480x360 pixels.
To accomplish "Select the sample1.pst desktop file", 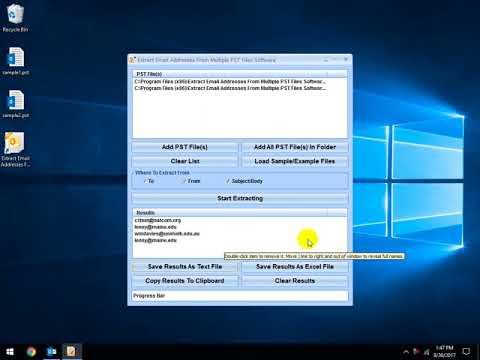I will coord(16,61).
